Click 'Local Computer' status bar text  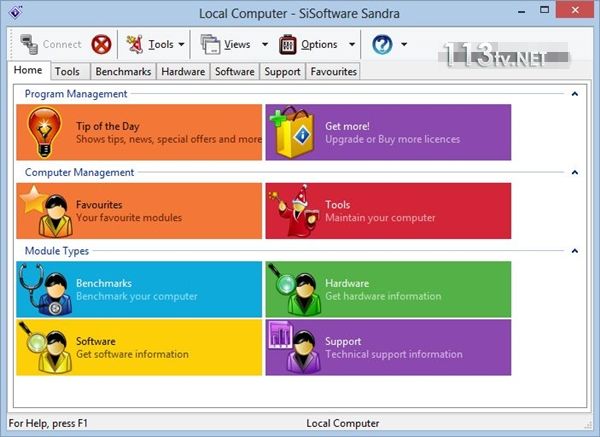tap(343, 423)
